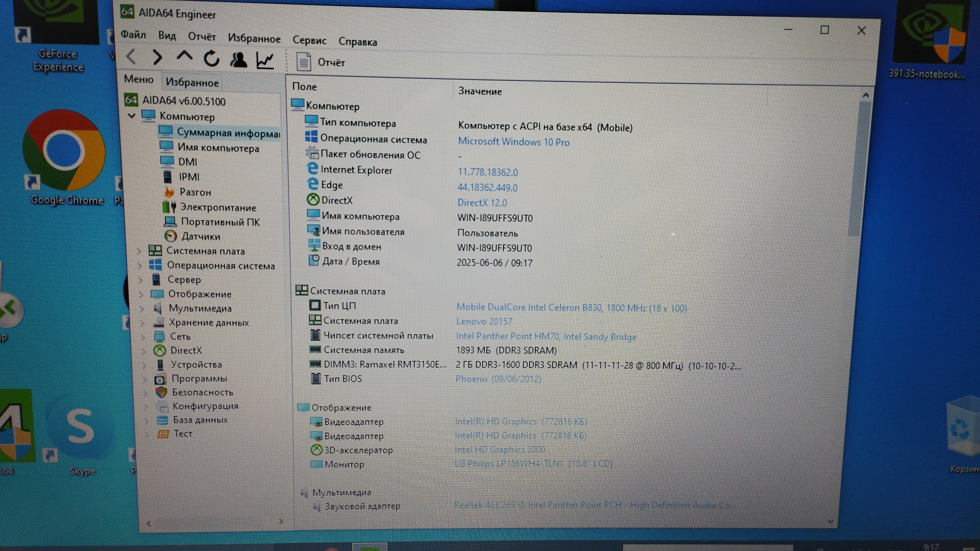This screenshot has width=980, height=551.
Task: Click the Forward navigation arrow
Action: pos(157,57)
